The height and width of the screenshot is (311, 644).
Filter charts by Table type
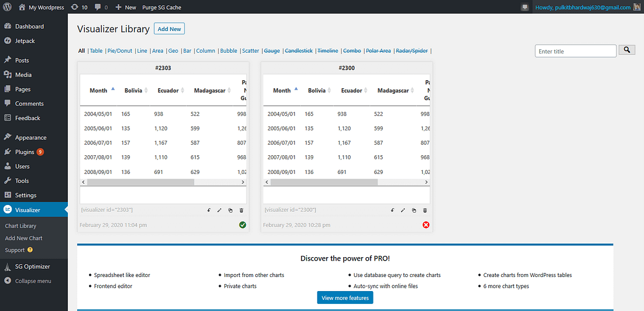pos(96,51)
